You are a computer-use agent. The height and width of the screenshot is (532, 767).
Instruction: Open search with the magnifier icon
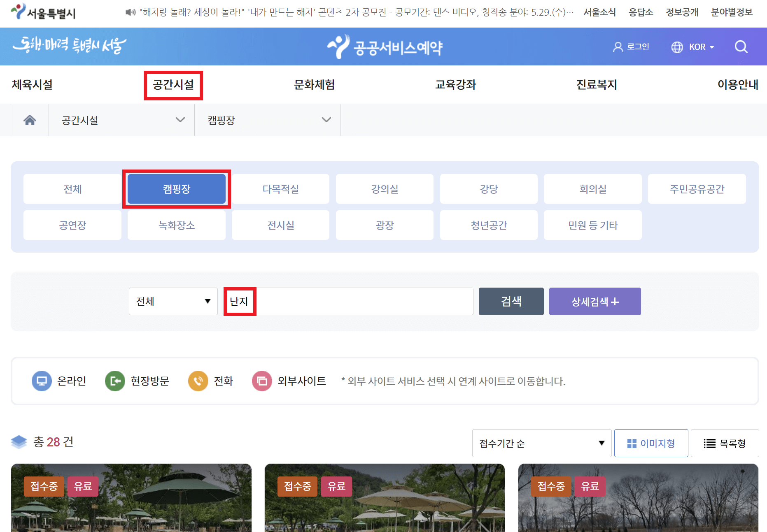[x=741, y=46]
